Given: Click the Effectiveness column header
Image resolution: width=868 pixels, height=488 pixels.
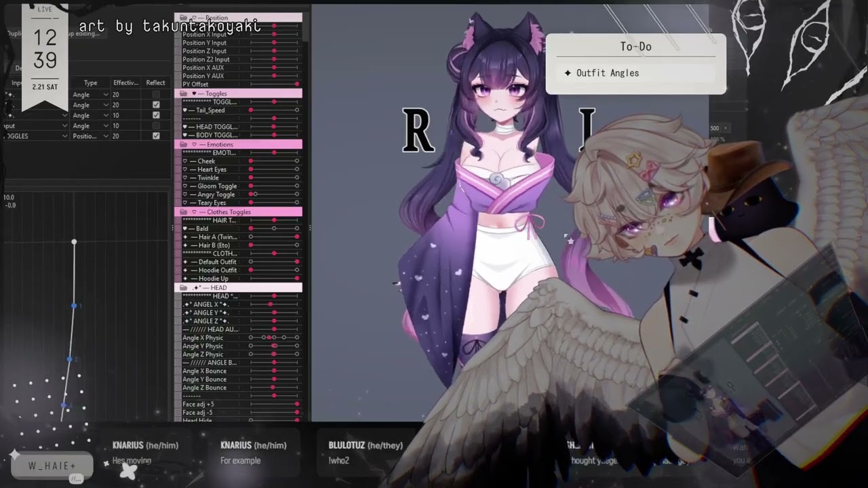Looking at the screenshot, I should tap(126, 83).
